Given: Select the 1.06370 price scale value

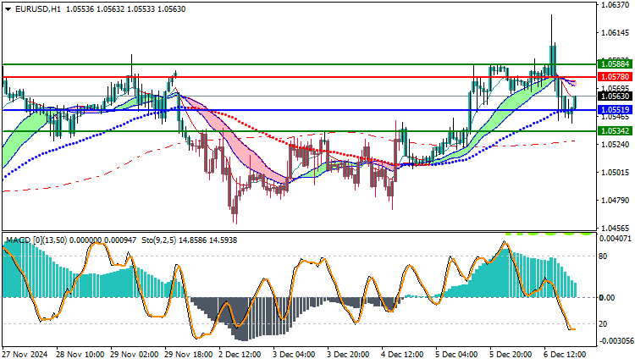Looking at the screenshot, I should (616, 5).
